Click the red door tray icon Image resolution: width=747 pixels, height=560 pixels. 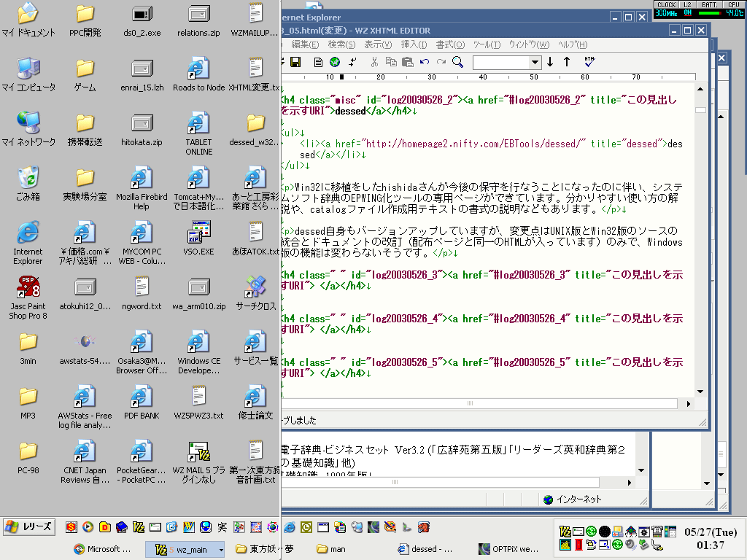coord(578,544)
